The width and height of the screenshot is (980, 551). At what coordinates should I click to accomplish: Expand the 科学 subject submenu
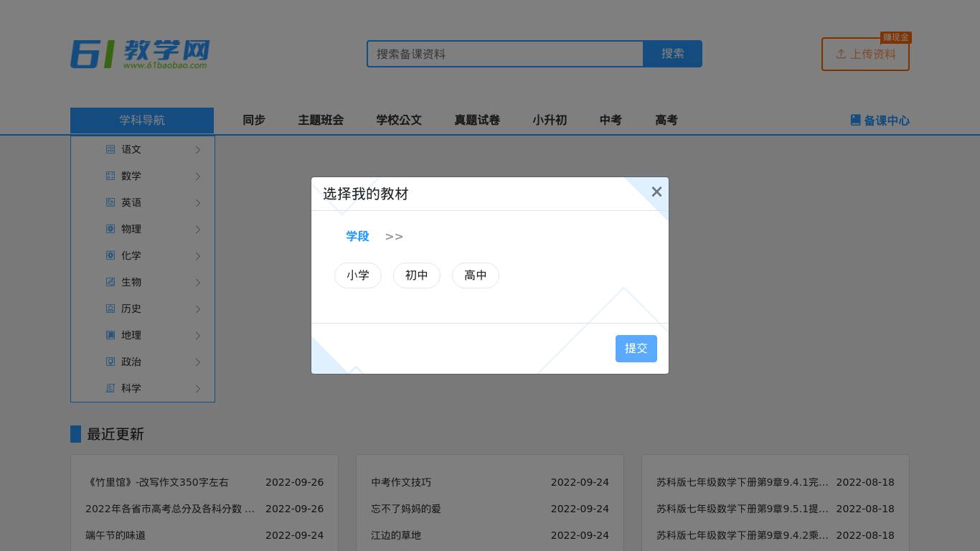pos(198,389)
